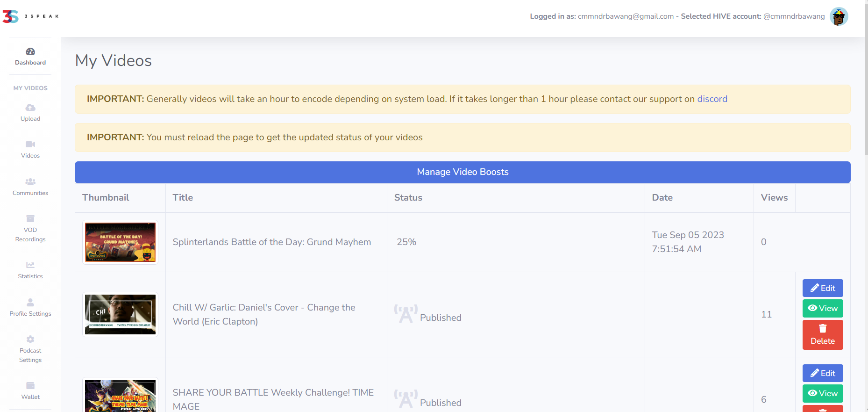This screenshot has height=412, width=868.
Task: Click the page vertical scrollbar
Action: (x=866, y=206)
